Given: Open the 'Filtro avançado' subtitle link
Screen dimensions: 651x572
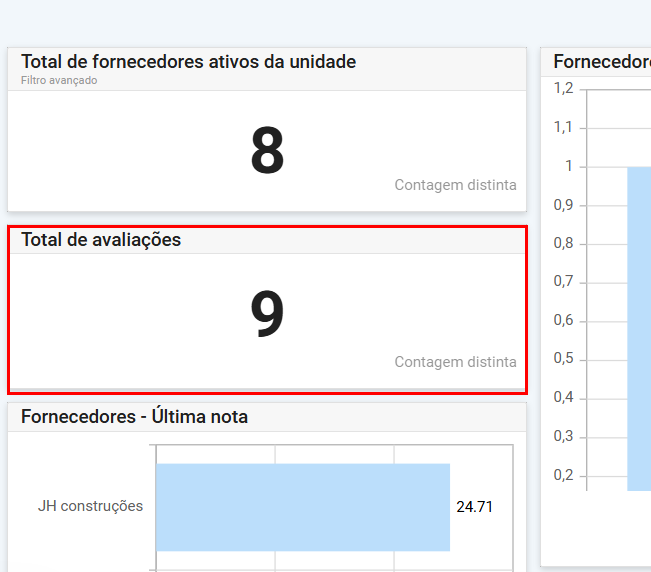Looking at the screenshot, I should (x=59, y=81).
